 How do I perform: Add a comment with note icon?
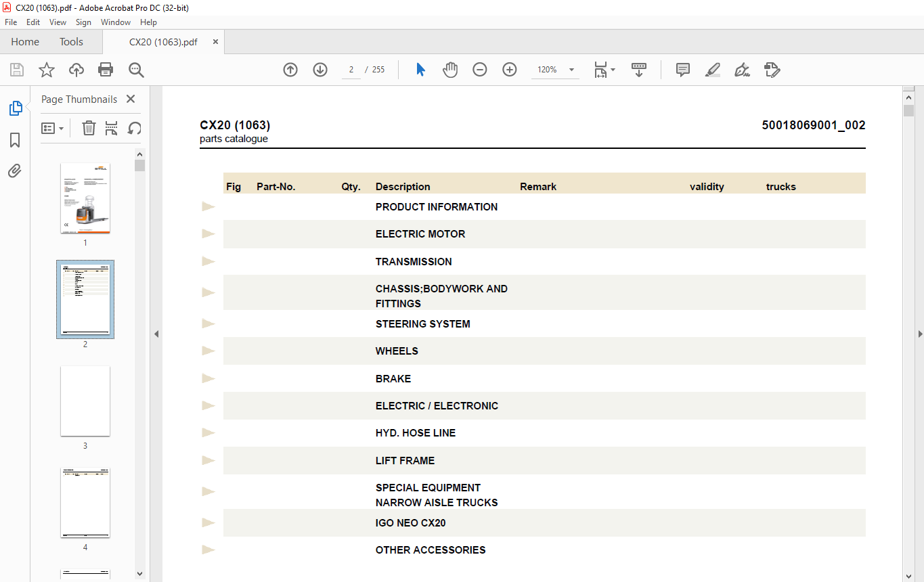click(683, 70)
